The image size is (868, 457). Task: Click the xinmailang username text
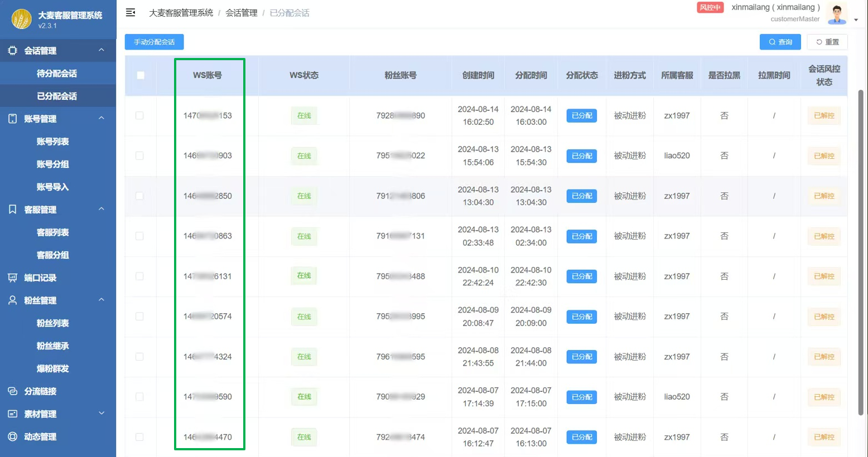point(776,7)
